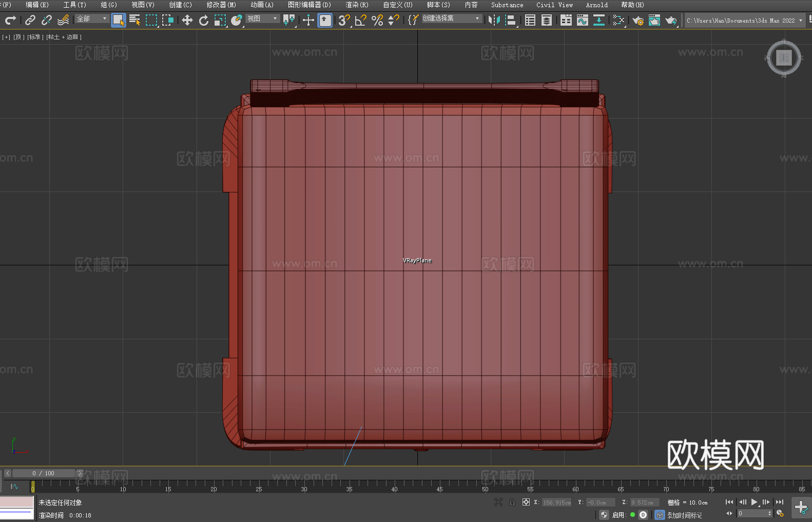812x522 pixels.
Task: Click Select and Manipulate crosshair icon
Action: pyautogui.click(x=308, y=21)
